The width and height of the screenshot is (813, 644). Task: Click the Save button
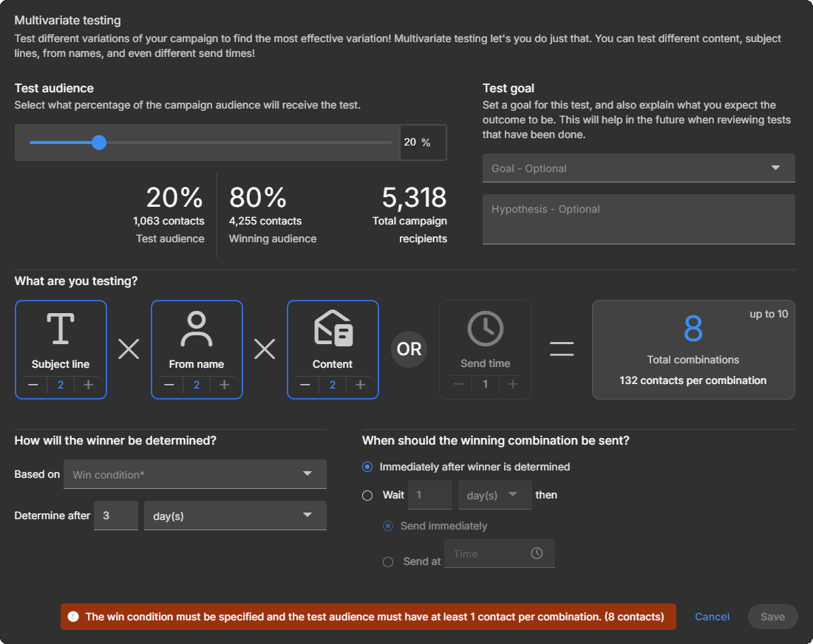point(772,617)
